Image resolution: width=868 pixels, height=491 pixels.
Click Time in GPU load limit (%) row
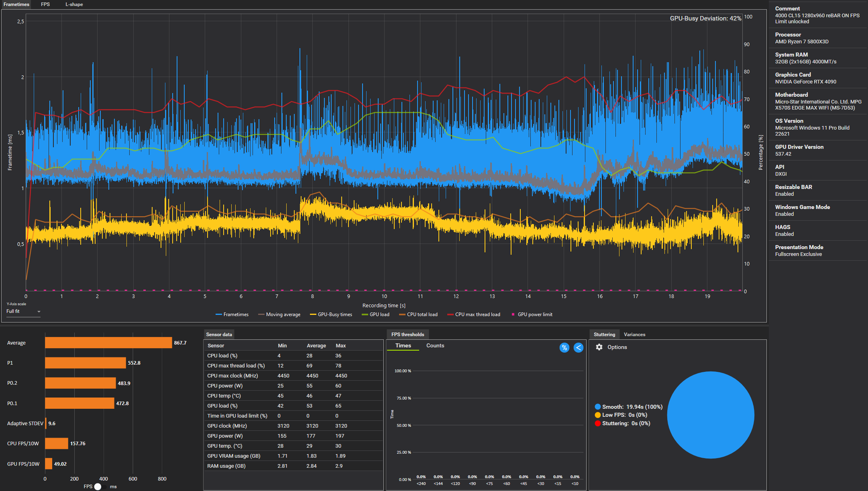[293, 416]
